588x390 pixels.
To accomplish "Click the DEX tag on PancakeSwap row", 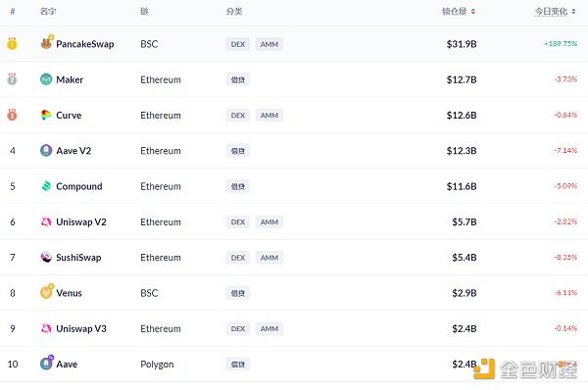I will tap(238, 44).
